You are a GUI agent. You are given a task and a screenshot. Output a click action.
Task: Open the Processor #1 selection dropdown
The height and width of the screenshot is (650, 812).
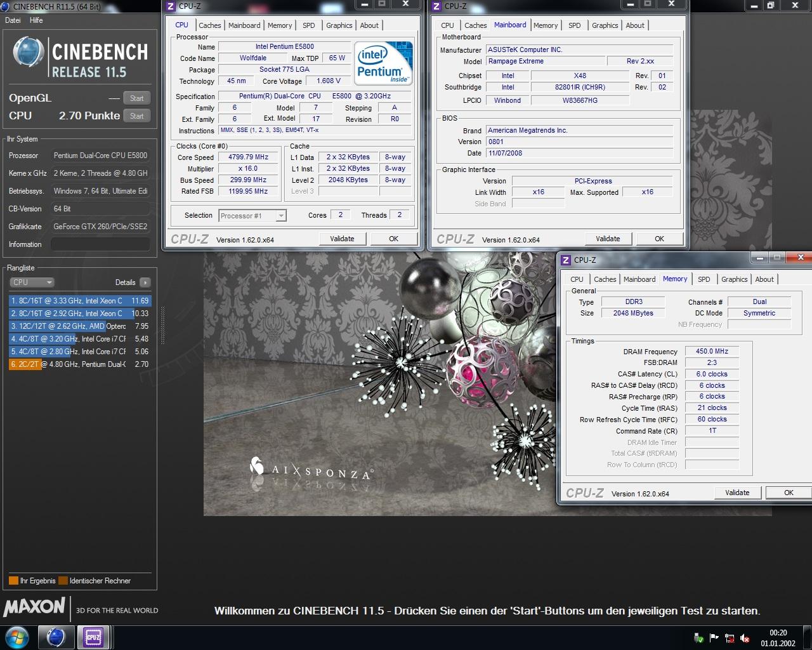[x=252, y=216]
